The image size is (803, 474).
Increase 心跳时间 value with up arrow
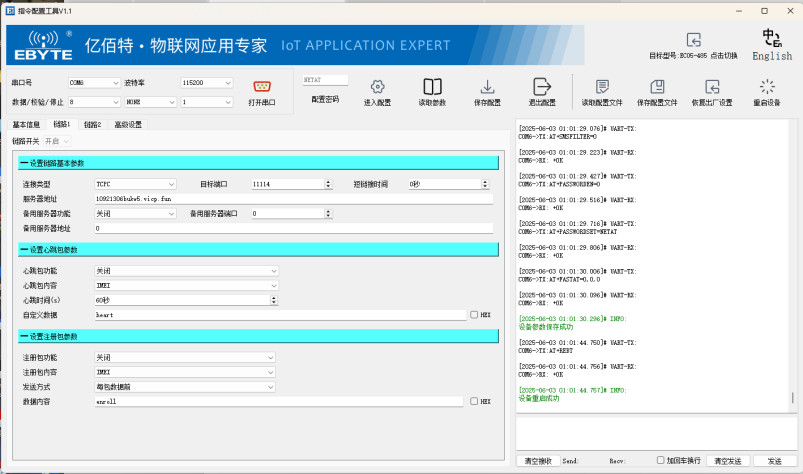click(274, 297)
